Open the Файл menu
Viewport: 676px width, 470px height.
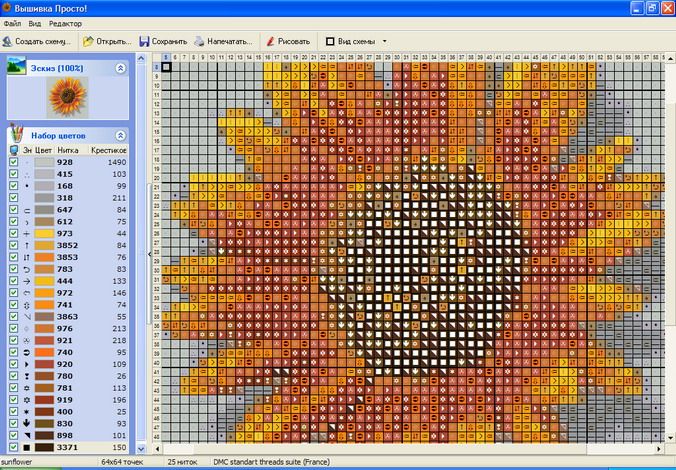12,22
